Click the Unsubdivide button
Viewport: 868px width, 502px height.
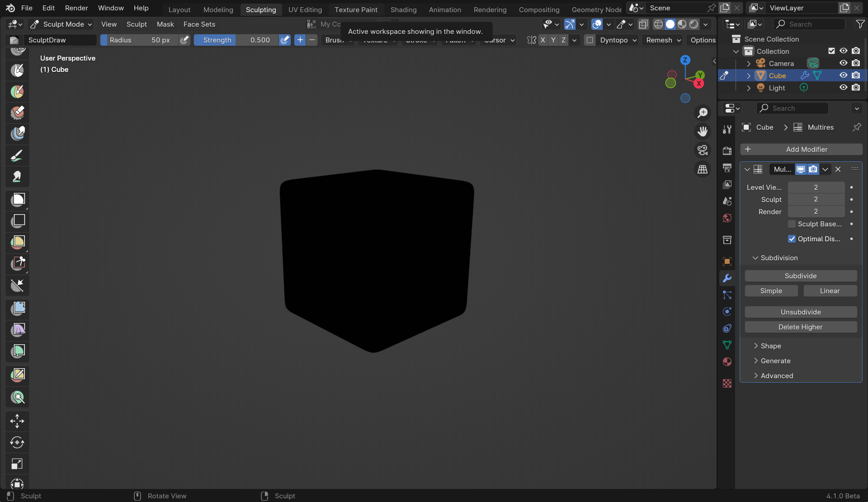point(801,312)
